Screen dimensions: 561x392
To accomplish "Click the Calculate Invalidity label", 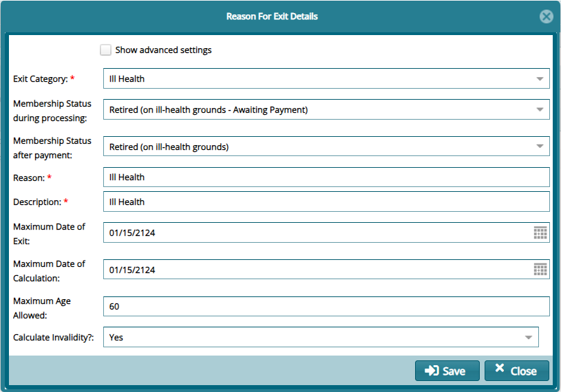I will point(53,338).
